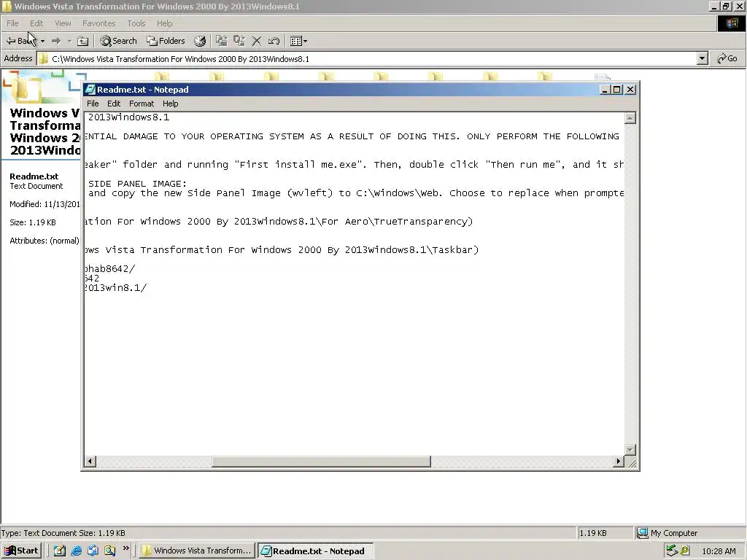The height and width of the screenshot is (560, 747).
Task: Click the Forward arrow in Explorer
Action: click(56, 41)
